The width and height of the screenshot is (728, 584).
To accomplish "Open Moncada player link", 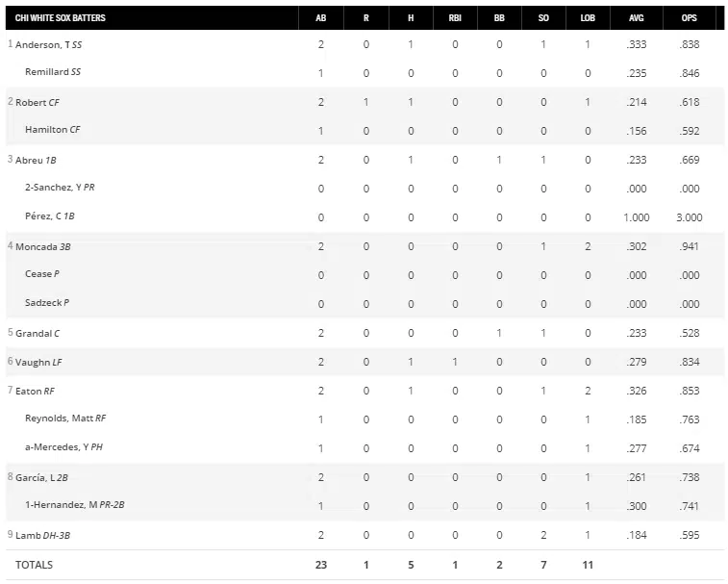I will point(36,246).
